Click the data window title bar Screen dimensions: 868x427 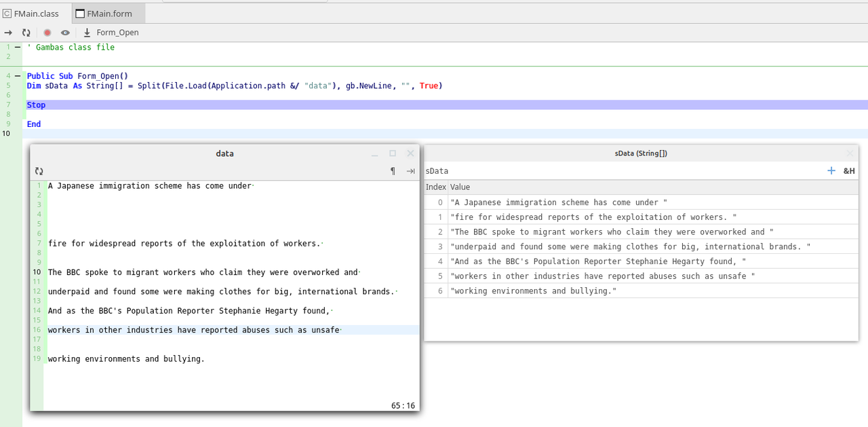coord(224,153)
